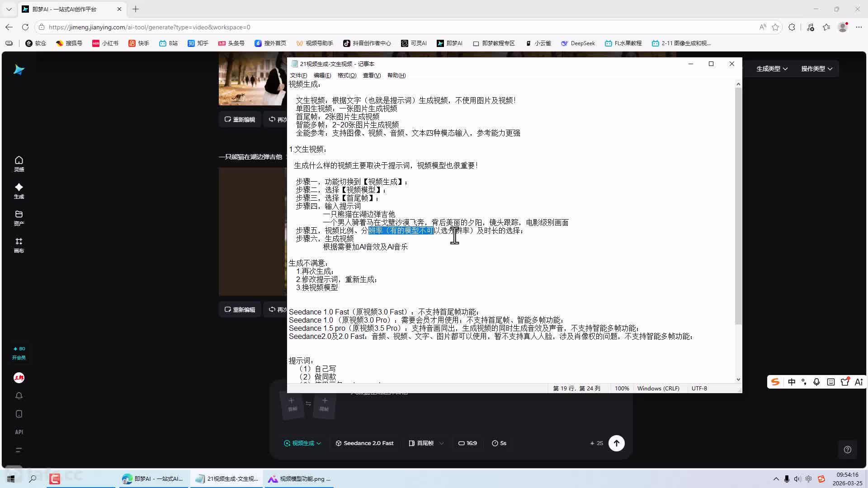Open the Read Aloud icon in address bar
The height and width of the screenshot is (488, 868).
(x=763, y=27)
